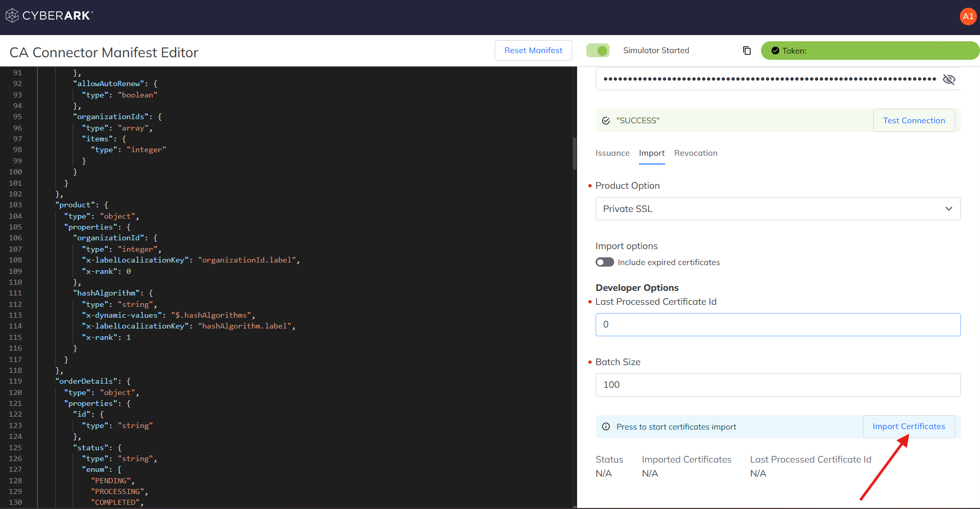Open the Revocation tab
980x509 pixels.
point(696,153)
